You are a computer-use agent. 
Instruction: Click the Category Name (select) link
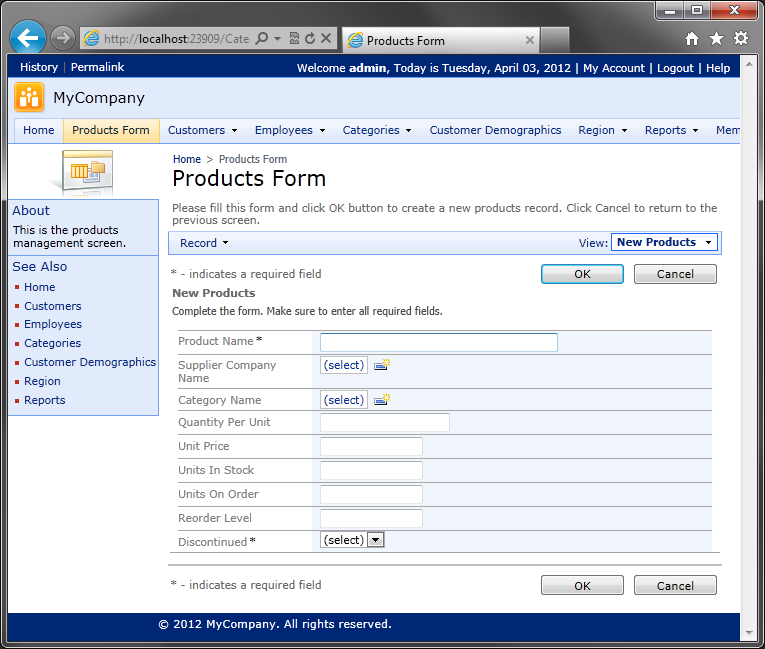click(343, 400)
